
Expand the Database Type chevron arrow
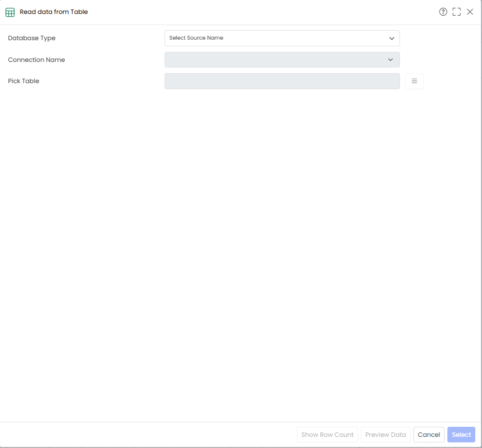392,38
